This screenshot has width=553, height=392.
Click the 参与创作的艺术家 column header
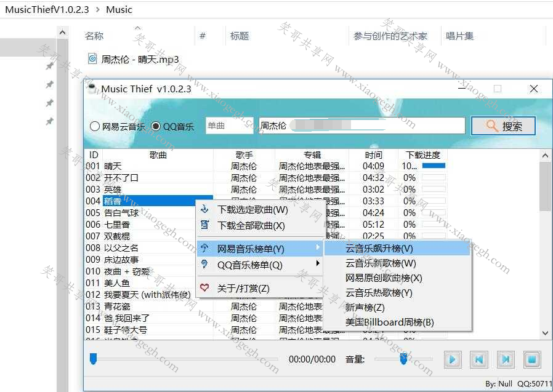tap(390, 36)
